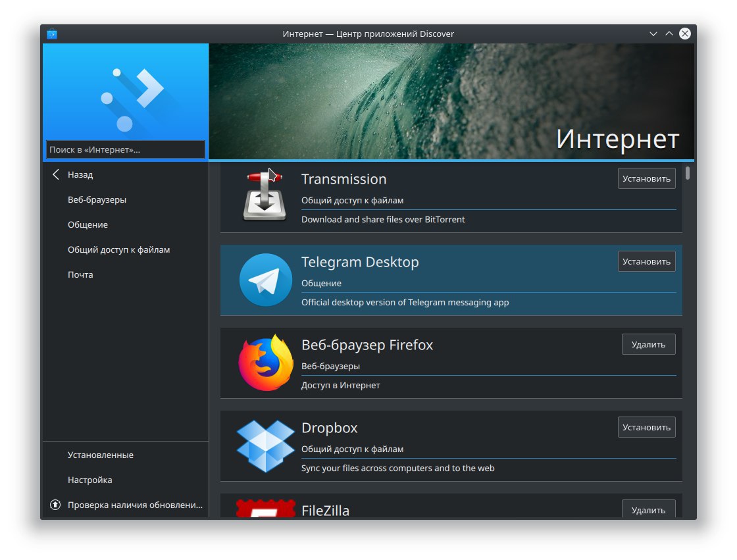Open FileZilla title

click(325, 511)
